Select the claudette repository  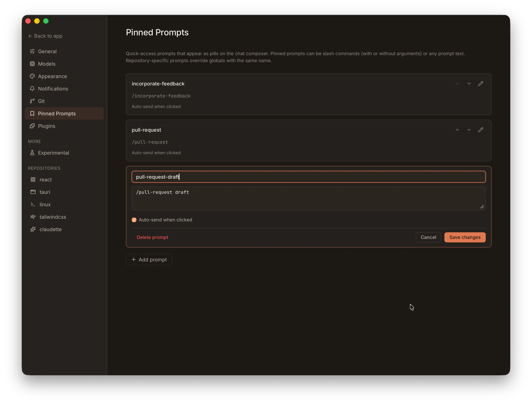64,229
